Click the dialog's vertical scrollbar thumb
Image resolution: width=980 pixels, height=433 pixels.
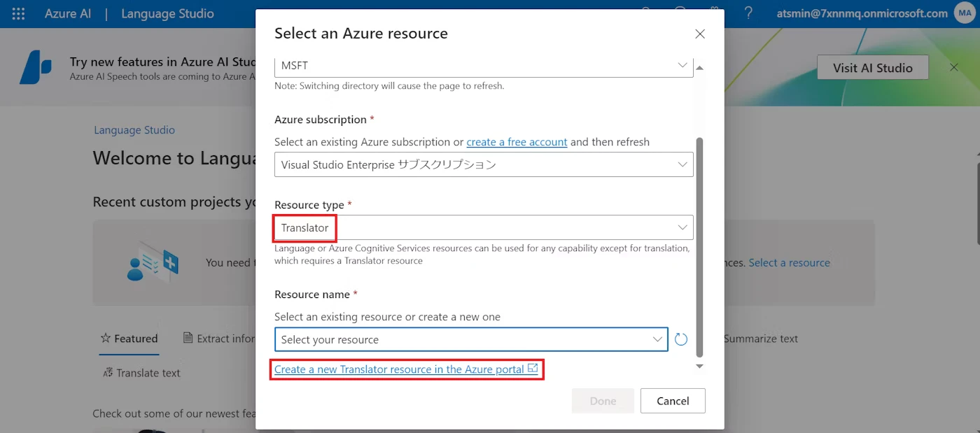click(699, 247)
